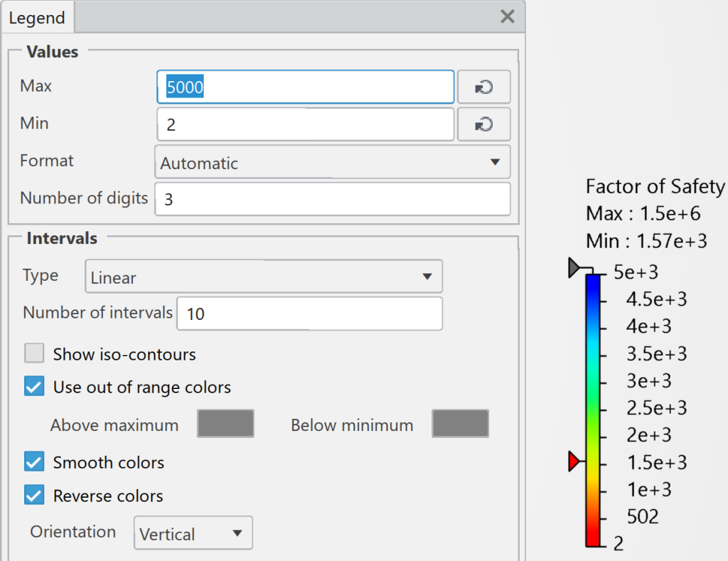Image resolution: width=728 pixels, height=561 pixels.
Task: Disable the Smooth colors option
Action: (34, 461)
